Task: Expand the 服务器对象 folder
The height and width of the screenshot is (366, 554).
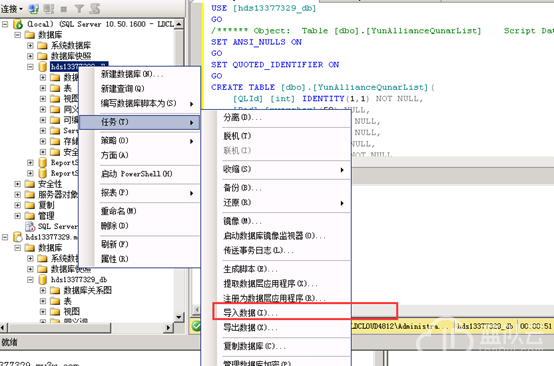Action: (x=18, y=194)
